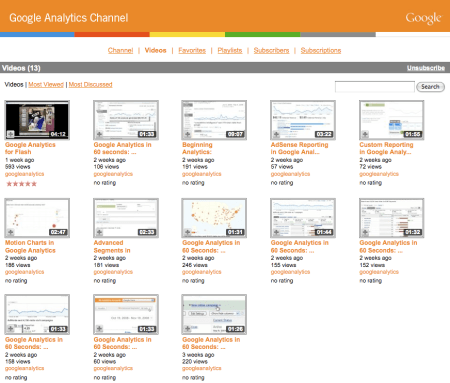Open Custom Reporting in Google Analy... title
This screenshot has height=383, width=450.
(386, 148)
